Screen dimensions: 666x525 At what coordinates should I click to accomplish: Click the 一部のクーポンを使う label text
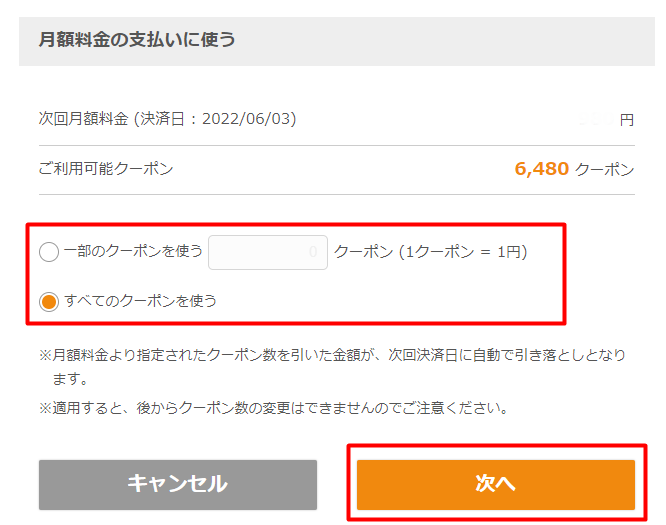point(133,251)
